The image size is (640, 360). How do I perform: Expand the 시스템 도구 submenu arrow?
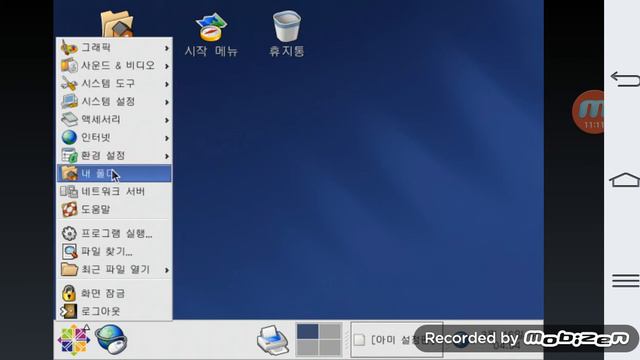167,84
